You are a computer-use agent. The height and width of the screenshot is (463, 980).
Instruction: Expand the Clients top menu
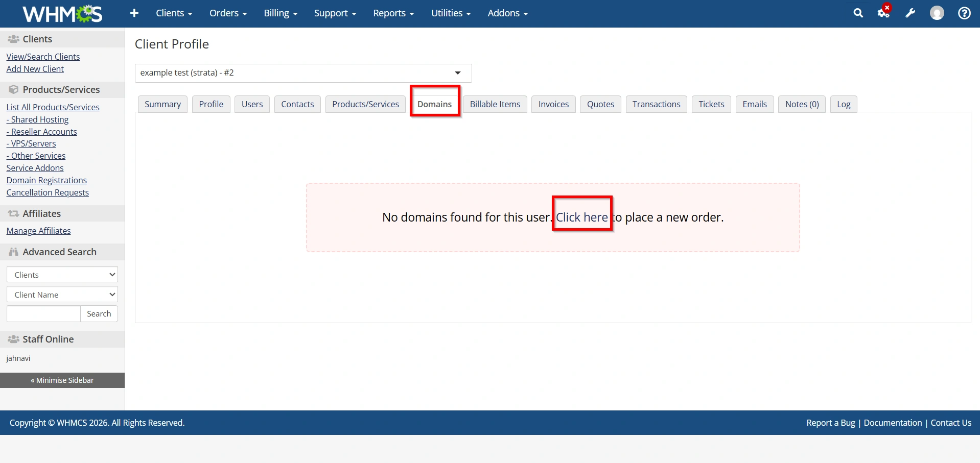click(x=174, y=13)
